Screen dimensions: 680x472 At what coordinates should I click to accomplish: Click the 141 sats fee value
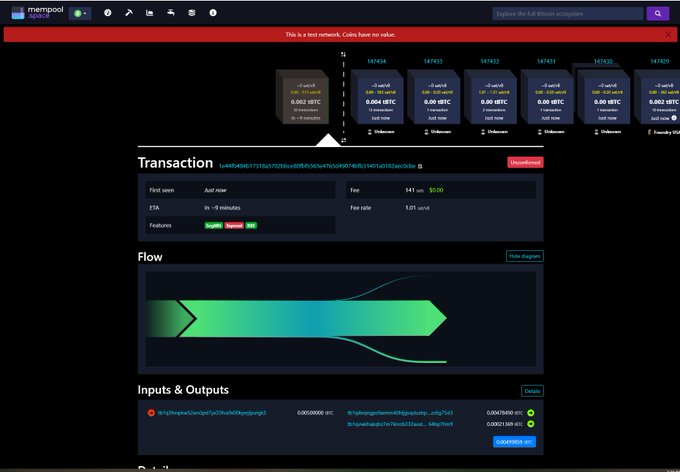(x=414, y=190)
